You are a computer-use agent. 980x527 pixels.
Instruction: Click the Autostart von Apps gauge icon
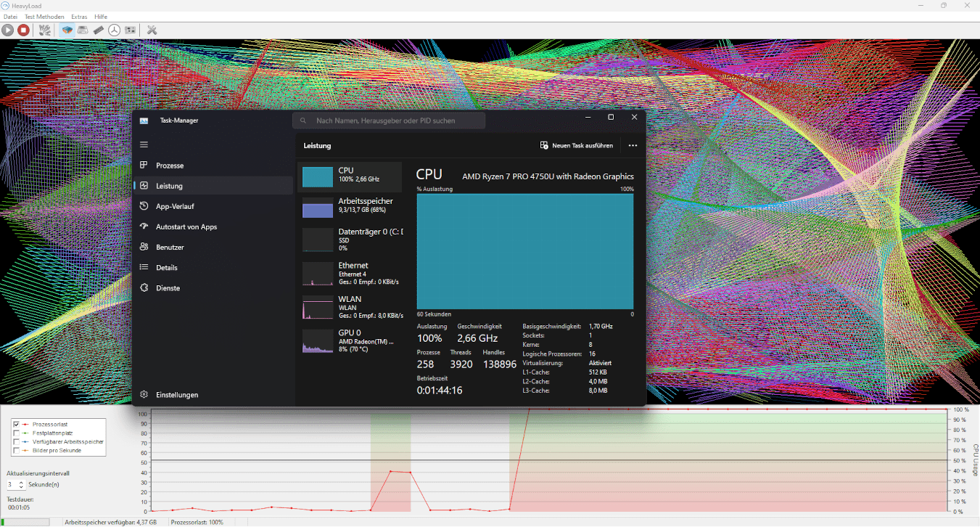[x=144, y=226]
